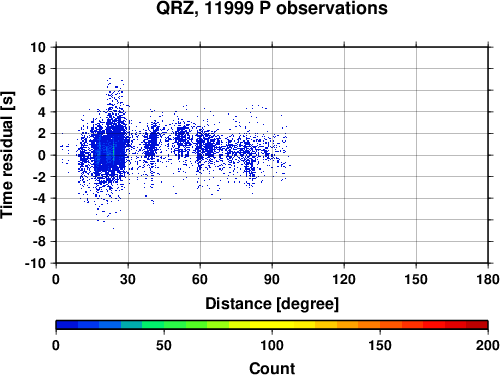Click the 10 tick label on residual axis
The width and height of the screenshot is (500, 375).
pyautogui.click(x=38, y=47)
